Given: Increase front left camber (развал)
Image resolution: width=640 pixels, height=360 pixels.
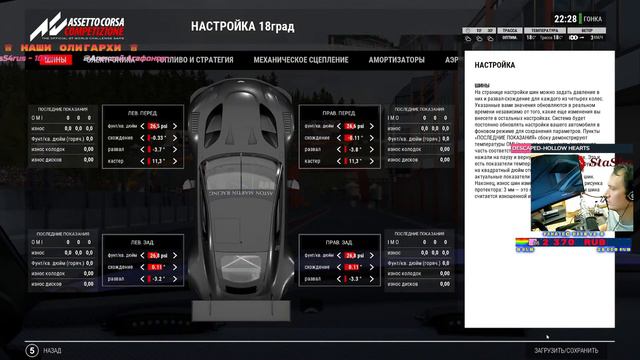Looking at the screenshot, I should pyautogui.click(x=175, y=149).
